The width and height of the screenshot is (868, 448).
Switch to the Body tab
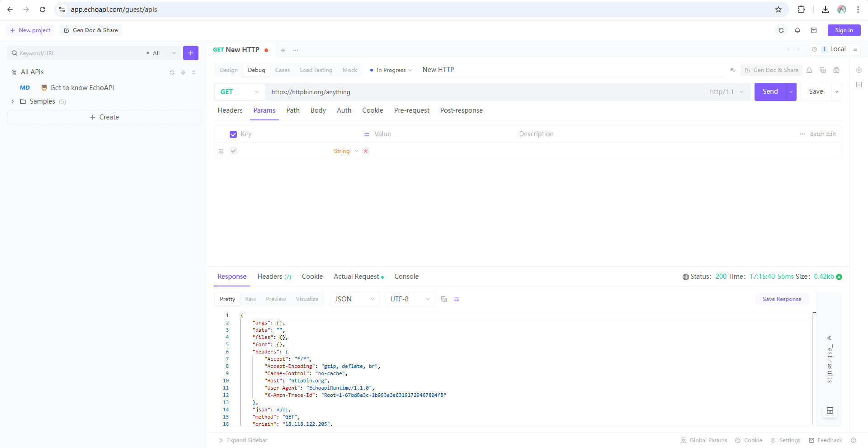(318, 110)
